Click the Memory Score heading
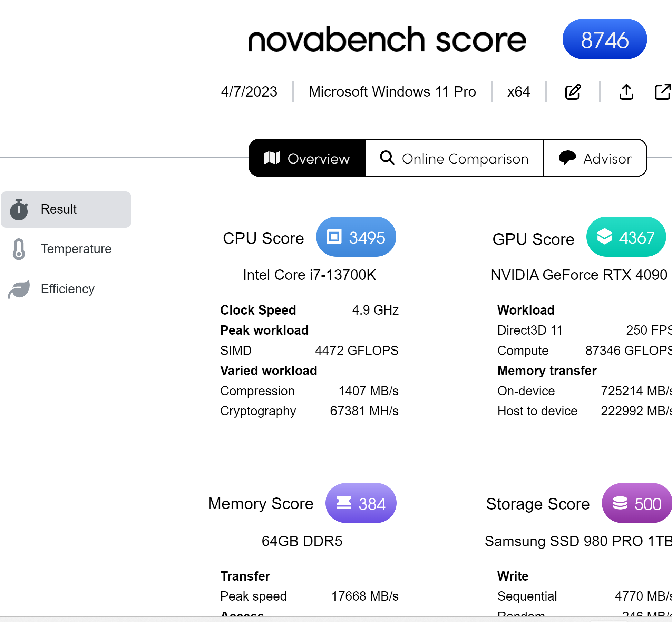Image resolution: width=672 pixels, height=622 pixels. coord(261,504)
